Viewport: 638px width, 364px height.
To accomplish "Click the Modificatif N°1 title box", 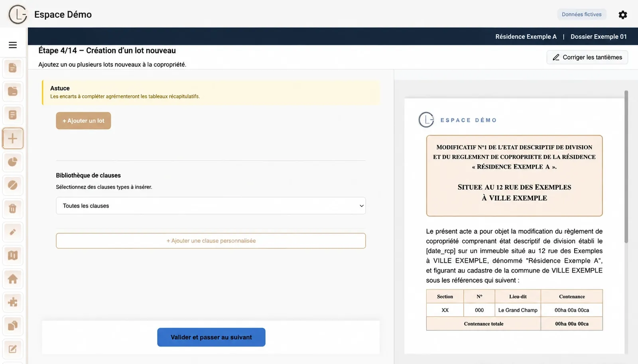I will pyautogui.click(x=514, y=176).
